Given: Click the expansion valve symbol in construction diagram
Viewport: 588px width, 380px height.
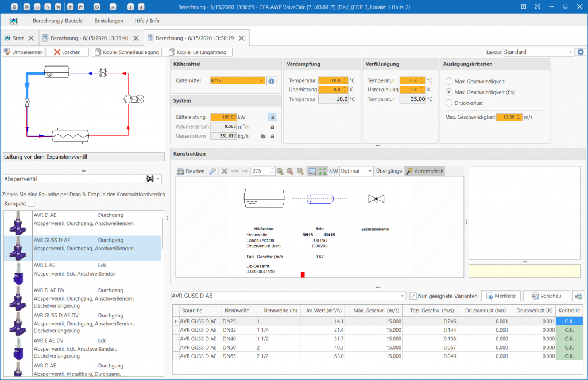Looking at the screenshot, I should pyautogui.click(x=376, y=199).
